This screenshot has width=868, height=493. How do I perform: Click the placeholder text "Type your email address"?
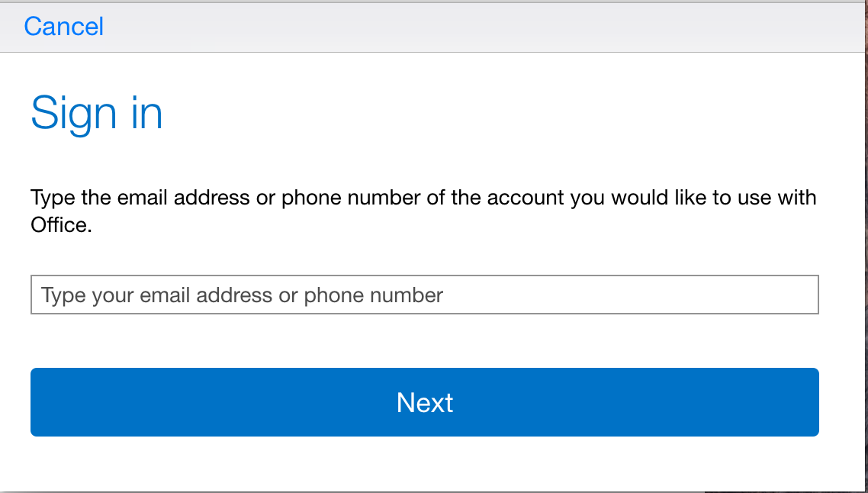tap(156, 295)
